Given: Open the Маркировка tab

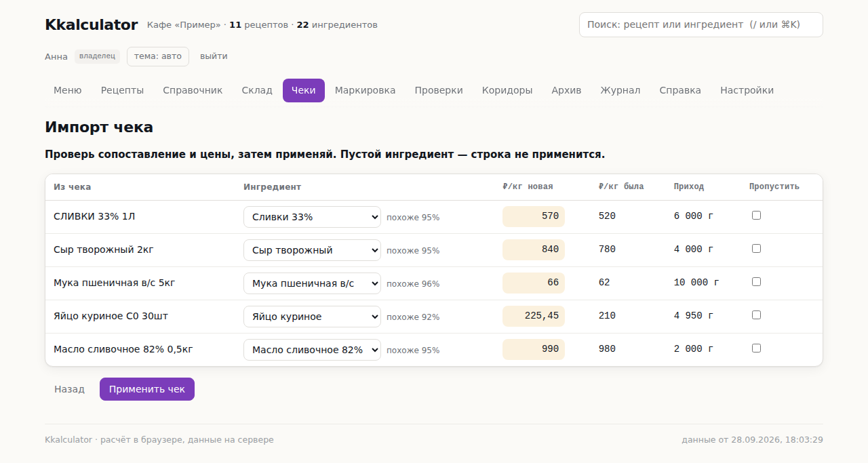Looking at the screenshot, I should pos(365,90).
